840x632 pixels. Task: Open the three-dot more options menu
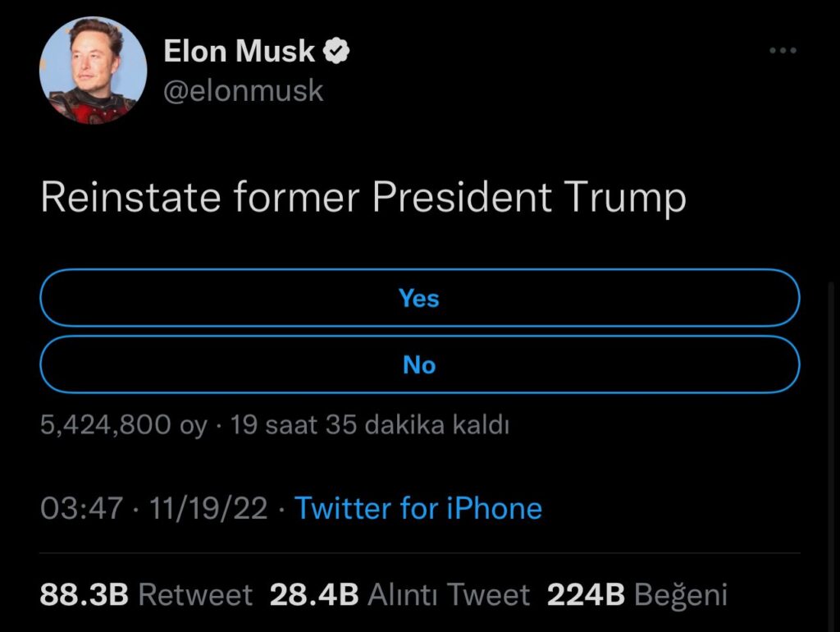[x=783, y=51]
